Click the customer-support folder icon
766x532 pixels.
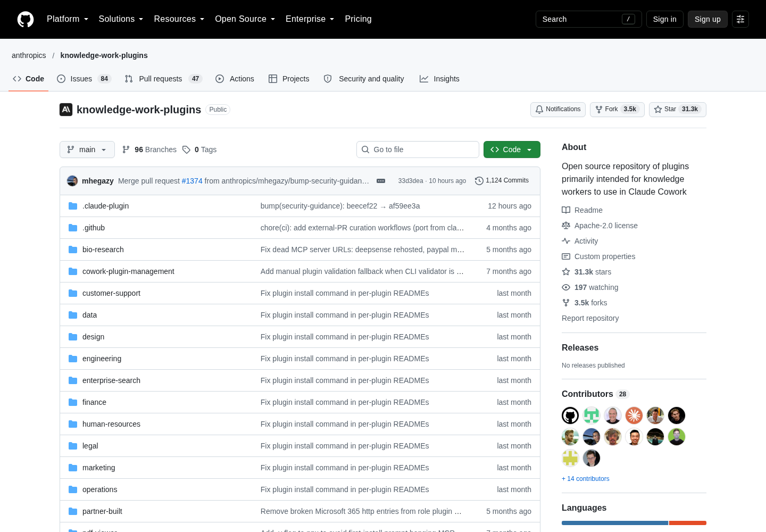tap(73, 293)
